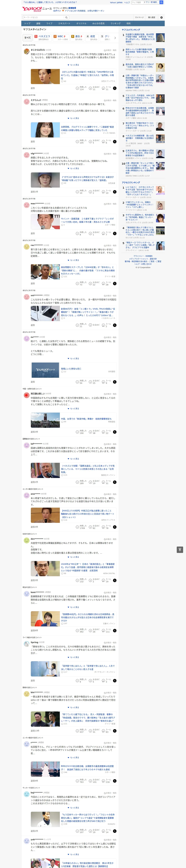Expand もっと見る on vlg******** comment
Viewport: 186px width, 868px height.
pyautogui.click(x=73, y=169)
